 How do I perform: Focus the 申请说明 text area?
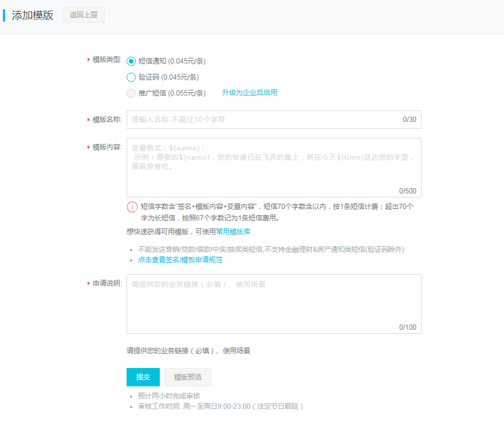(x=274, y=304)
